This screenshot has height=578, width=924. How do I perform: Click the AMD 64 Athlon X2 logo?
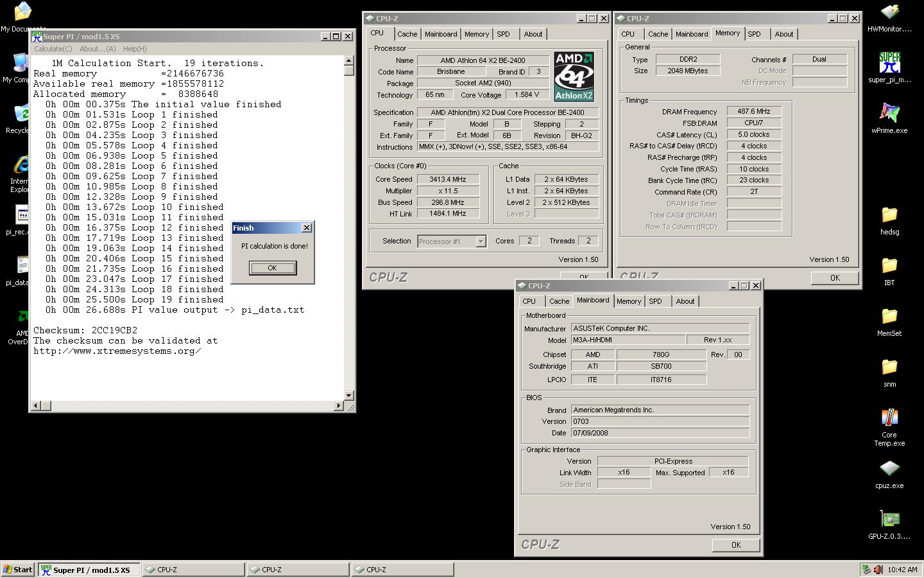tap(574, 76)
